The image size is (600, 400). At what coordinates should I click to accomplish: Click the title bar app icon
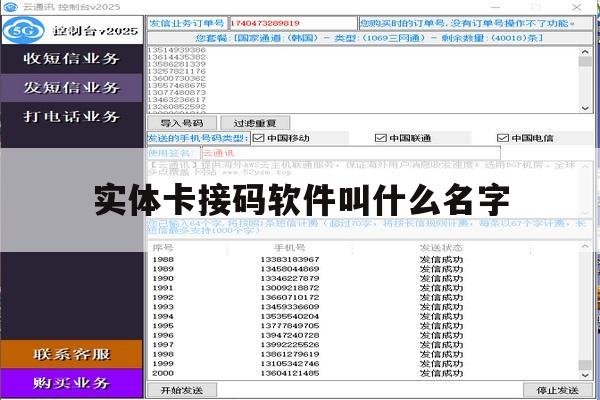(x=10, y=7)
